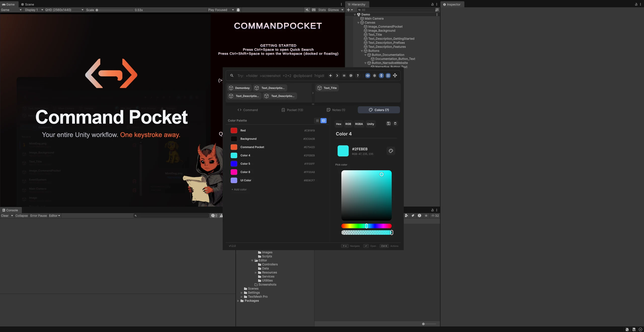Open the Game view mode dropdown

coord(11,10)
